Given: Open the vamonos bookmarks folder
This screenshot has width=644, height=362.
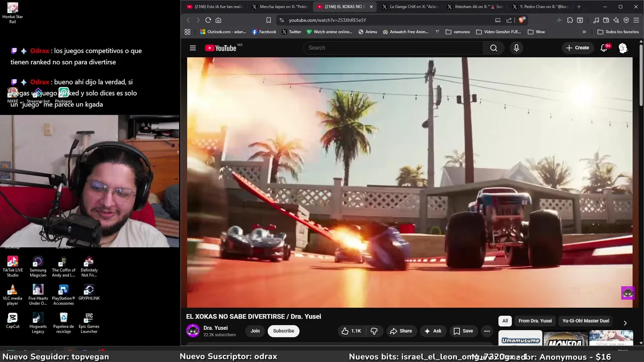Looking at the screenshot, I should pos(457,32).
